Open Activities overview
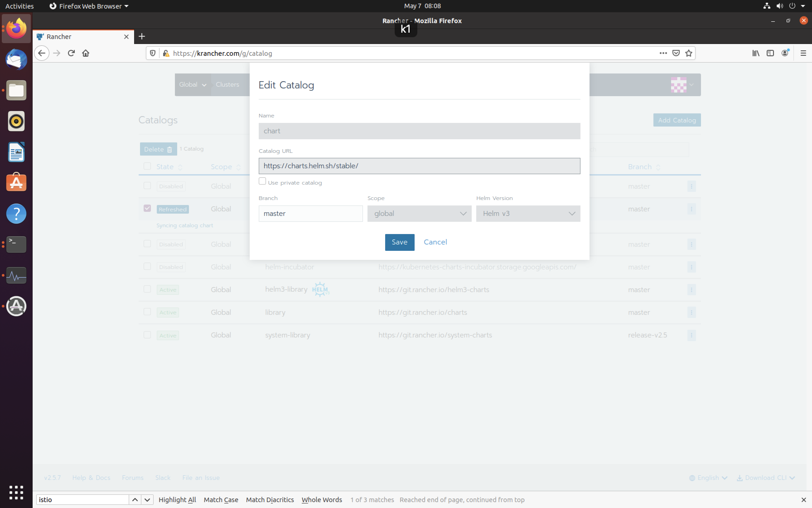Screen dimensions: 812x508 tap(19, 6)
